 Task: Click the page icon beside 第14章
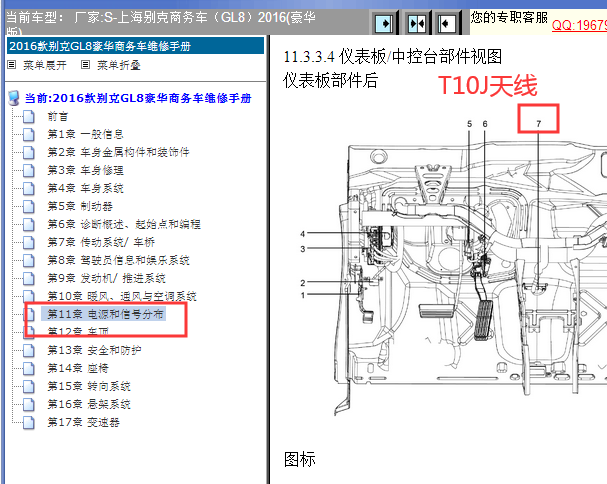29,368
